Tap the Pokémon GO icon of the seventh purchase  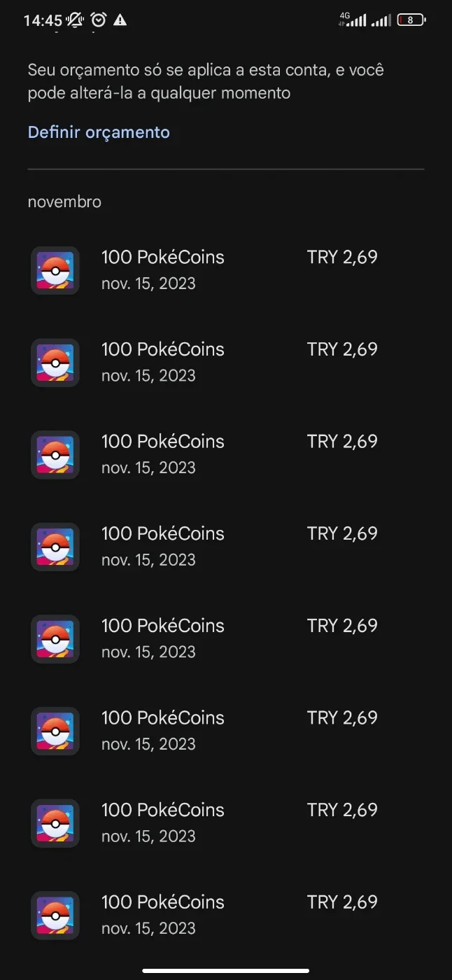[55, 823]
